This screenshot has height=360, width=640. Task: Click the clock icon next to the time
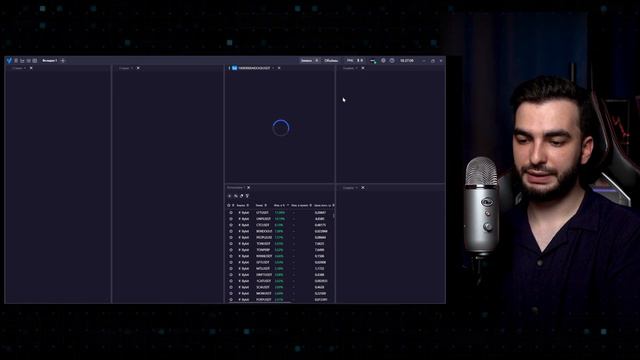(x=392, y=60)
